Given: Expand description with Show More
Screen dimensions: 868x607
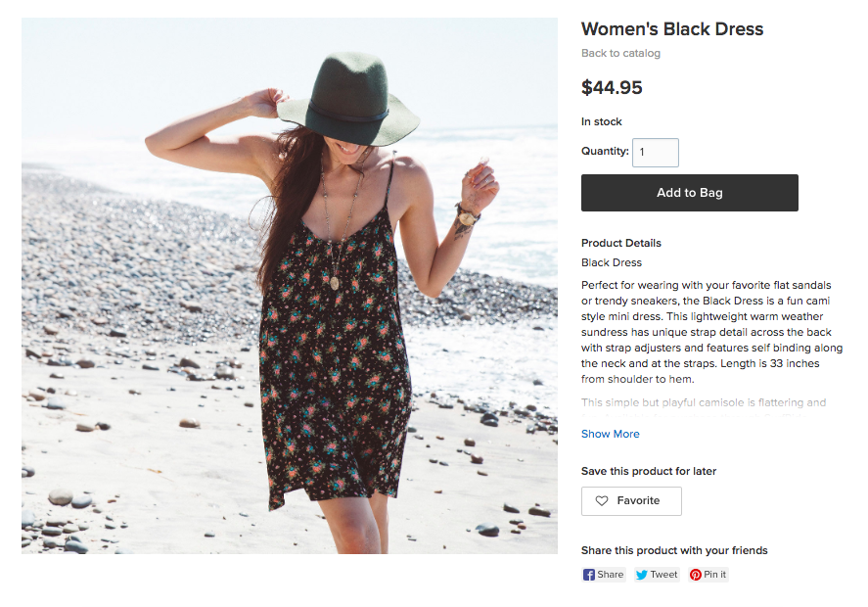Looking at the screenshot, I should (x=610, y=434).
